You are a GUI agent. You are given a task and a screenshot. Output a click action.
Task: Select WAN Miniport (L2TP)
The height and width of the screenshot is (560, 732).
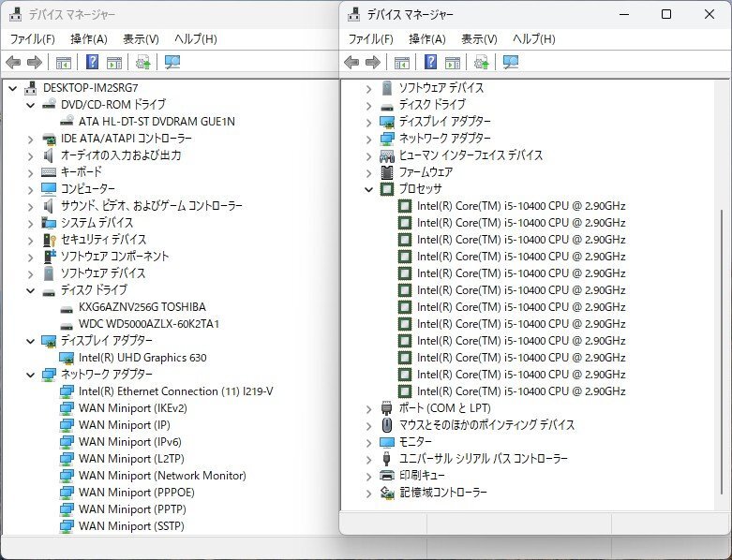point(131,458)
